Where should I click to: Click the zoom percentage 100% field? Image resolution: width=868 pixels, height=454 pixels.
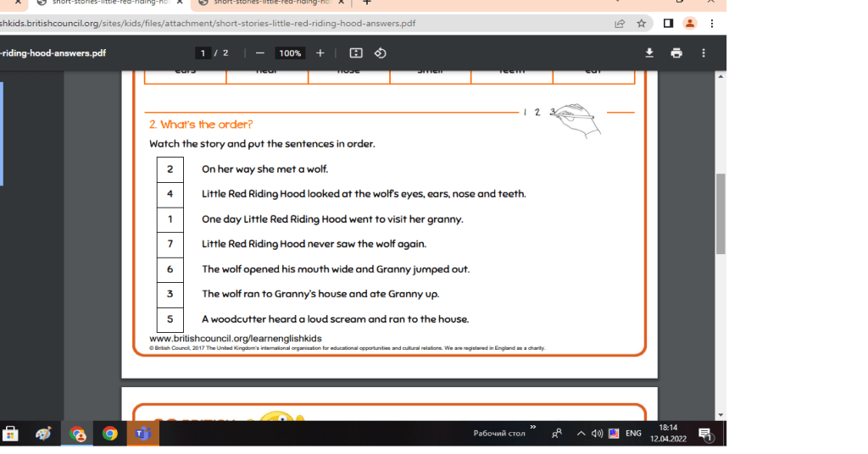[290, 53]
